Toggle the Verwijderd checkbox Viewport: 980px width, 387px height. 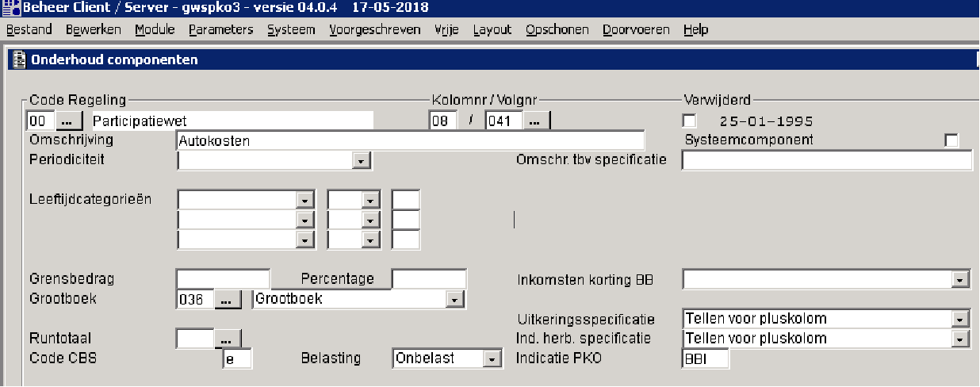click(690, 121)
